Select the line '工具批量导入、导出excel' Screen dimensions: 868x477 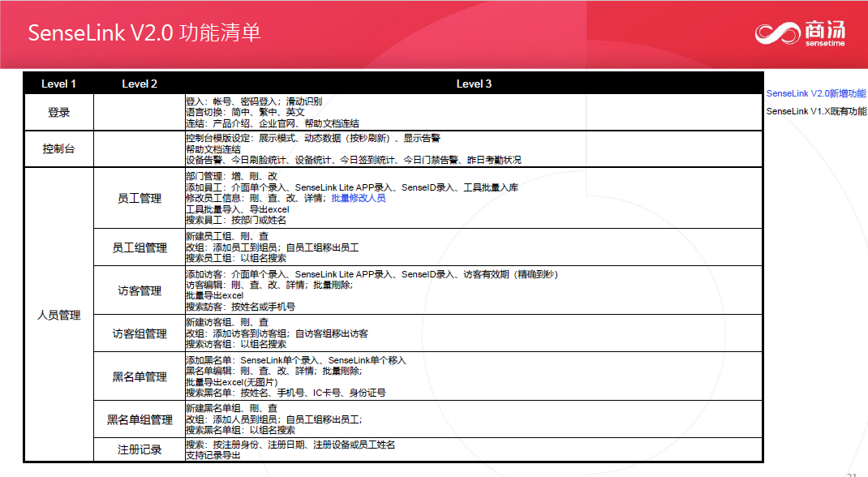click(x=237, y=209)
